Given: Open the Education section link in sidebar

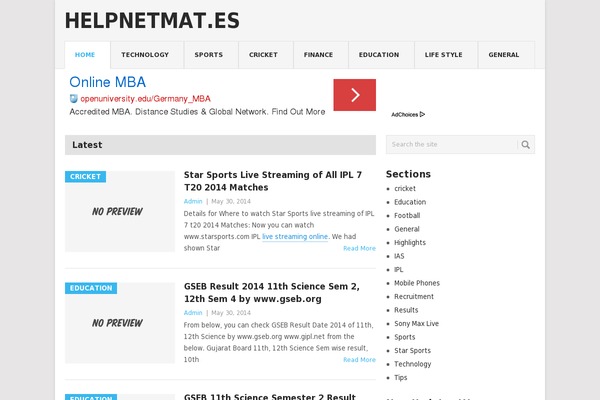Looking at the screenshot, I should tap(410, 202).
